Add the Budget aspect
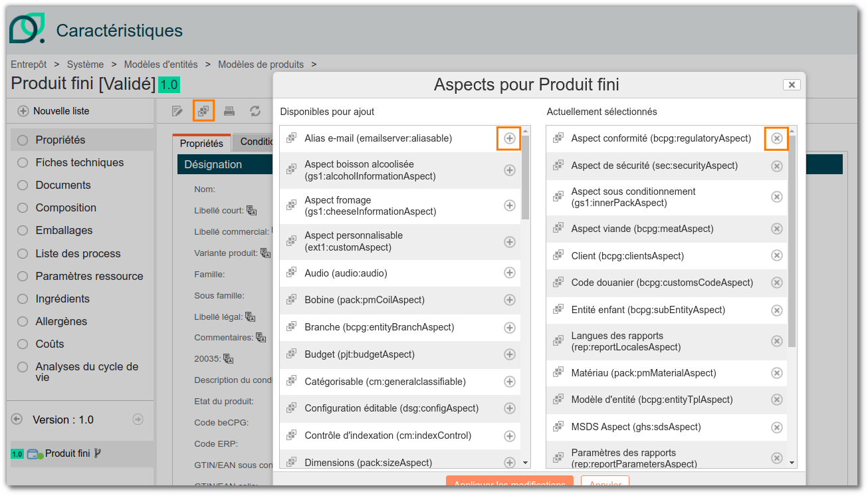This screenshot has height=496, width=868. point(509,354)
